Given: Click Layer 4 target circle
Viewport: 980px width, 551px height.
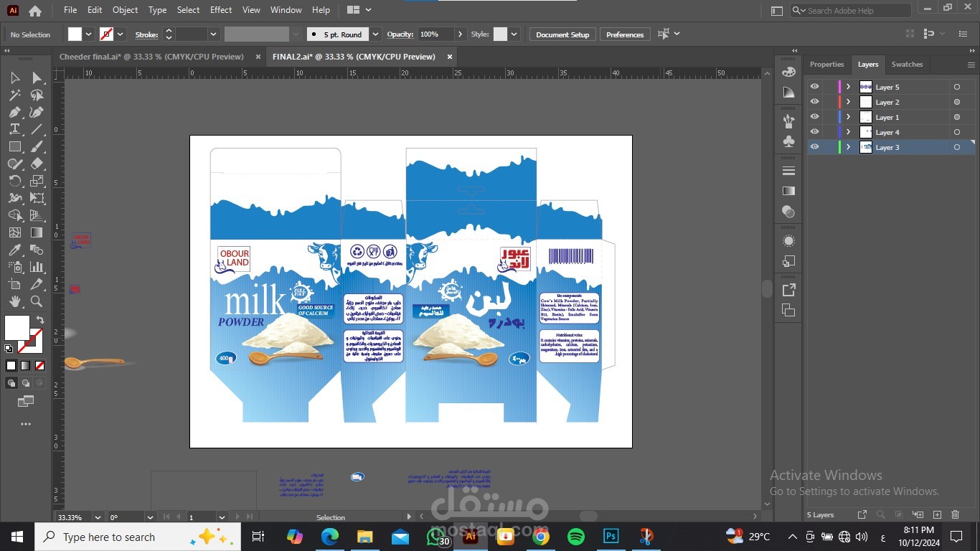Looking at the screenshot, I should 956,132.
